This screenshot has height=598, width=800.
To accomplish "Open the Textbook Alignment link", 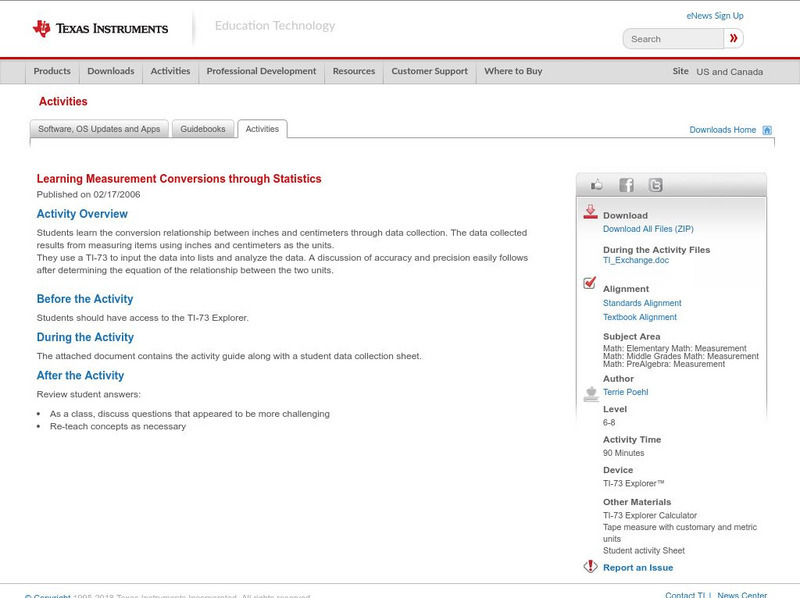I will 640,317.
